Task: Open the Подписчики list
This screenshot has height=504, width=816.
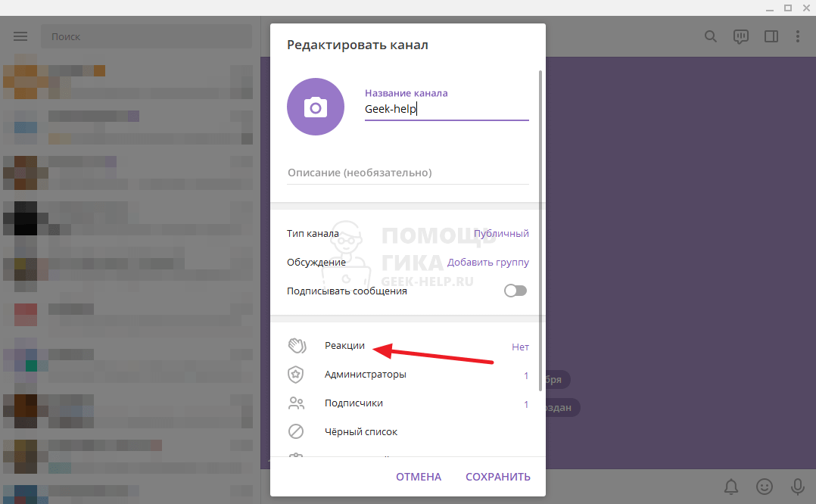Action: tap(353, 403)
